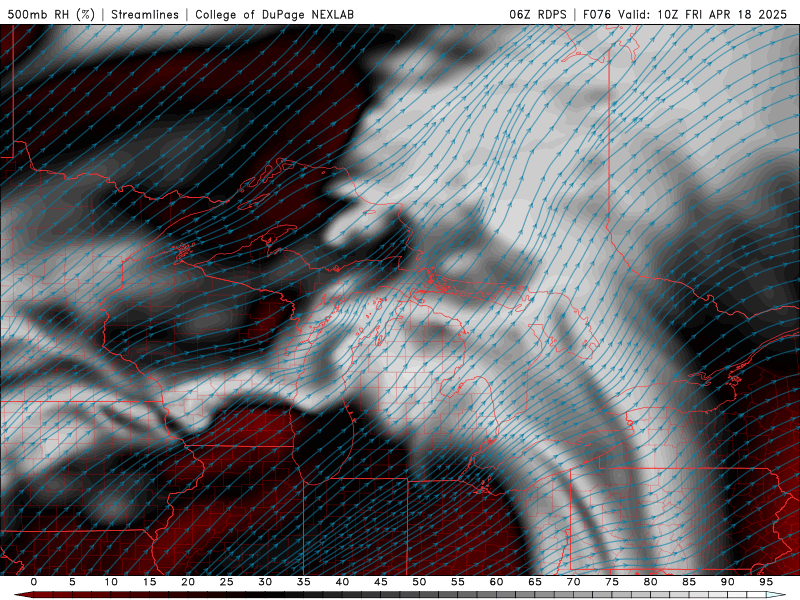Click the "75" label on the RH color scale
Viewport: 800px width, 600px height.
coord(612,582)
